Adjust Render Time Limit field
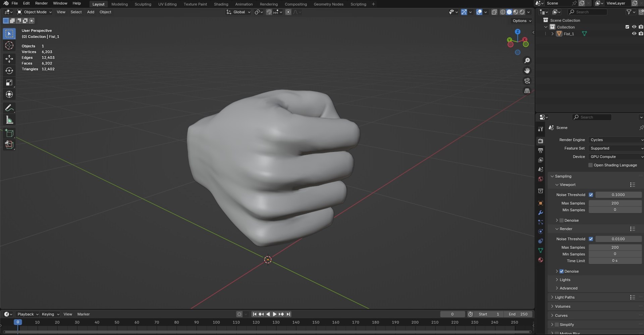This screenshot has width=644, height=335. click(615, 261)
